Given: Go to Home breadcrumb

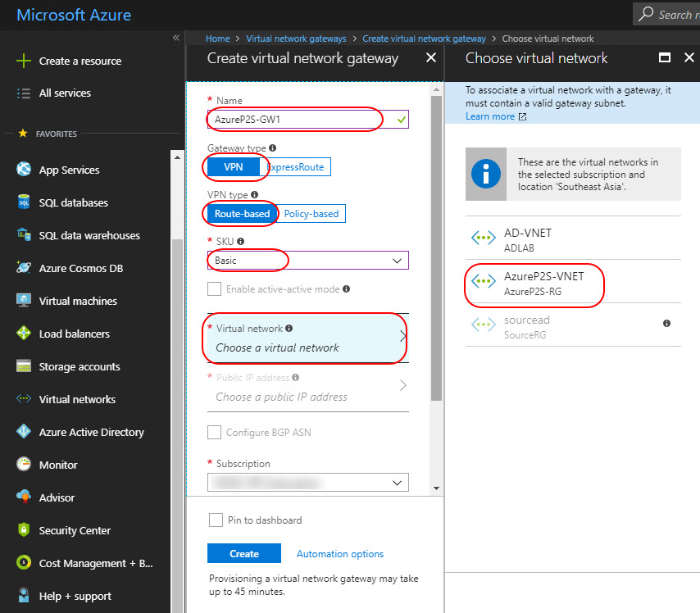Looking at the screenshot, I should [218, 39].
